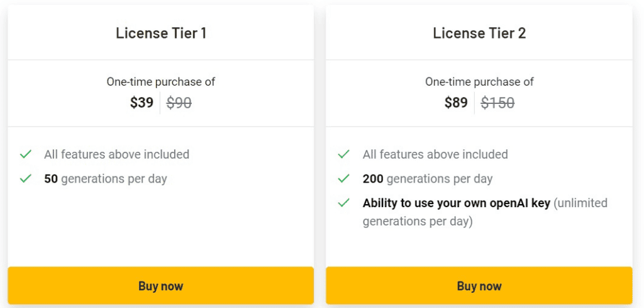Click the License Tier 2 heading

pos(479,33)
